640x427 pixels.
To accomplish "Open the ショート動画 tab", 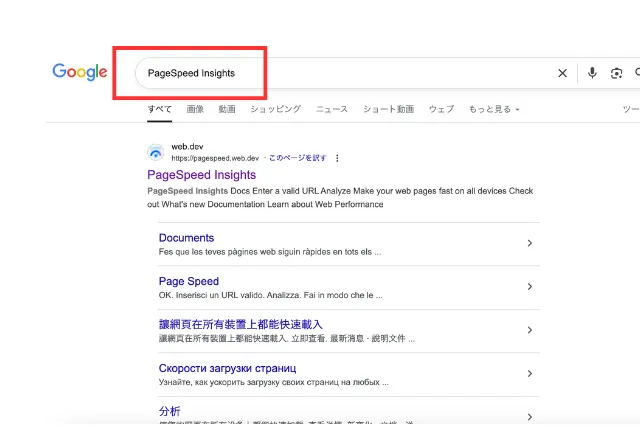I will pyautogui.click(x=389, y=109).
